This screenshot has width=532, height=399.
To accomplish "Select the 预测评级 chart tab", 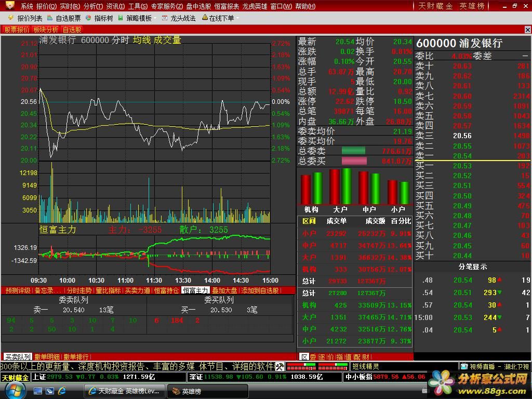I will click(18, 290).
